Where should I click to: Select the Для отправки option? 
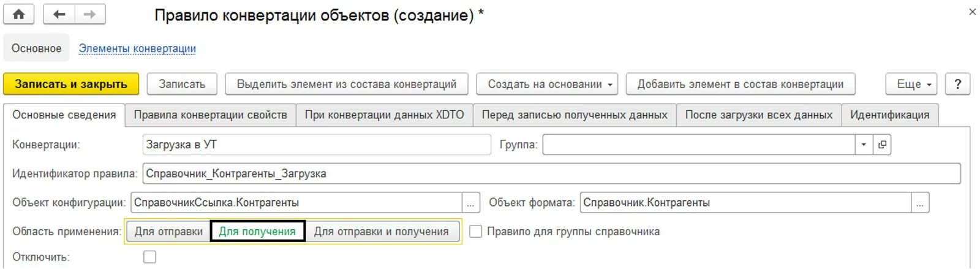pyautogui.click(x=168, y=232)
